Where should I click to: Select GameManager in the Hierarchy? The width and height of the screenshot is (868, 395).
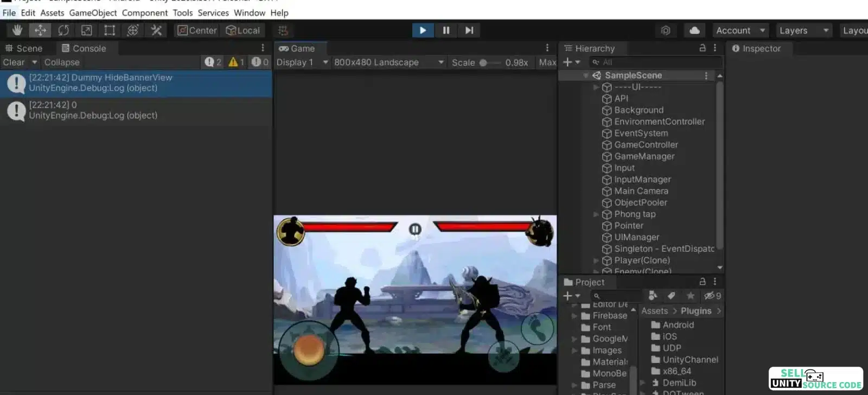pyautogui.click(x=644, y=156)
